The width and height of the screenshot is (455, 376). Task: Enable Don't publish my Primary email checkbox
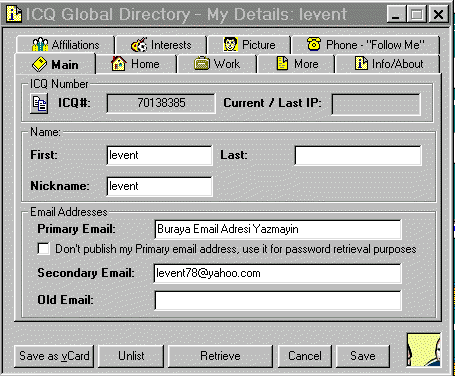(x=44, y=249)
